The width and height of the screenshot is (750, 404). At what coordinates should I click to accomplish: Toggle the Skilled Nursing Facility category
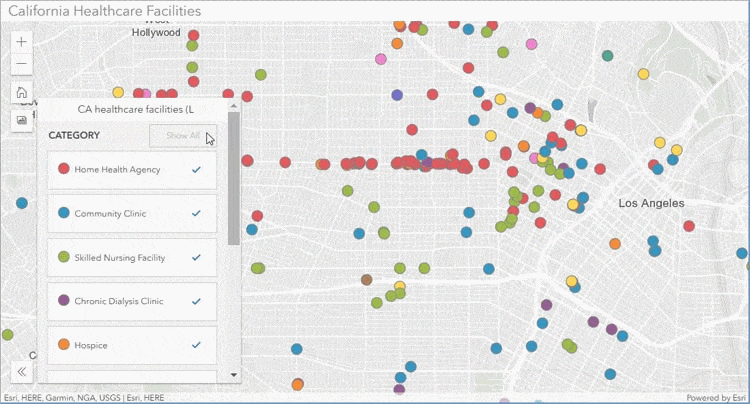coord(132,257)
